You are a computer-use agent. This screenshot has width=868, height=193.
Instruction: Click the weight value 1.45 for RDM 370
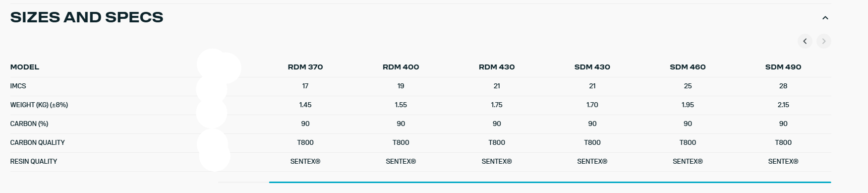305,105
